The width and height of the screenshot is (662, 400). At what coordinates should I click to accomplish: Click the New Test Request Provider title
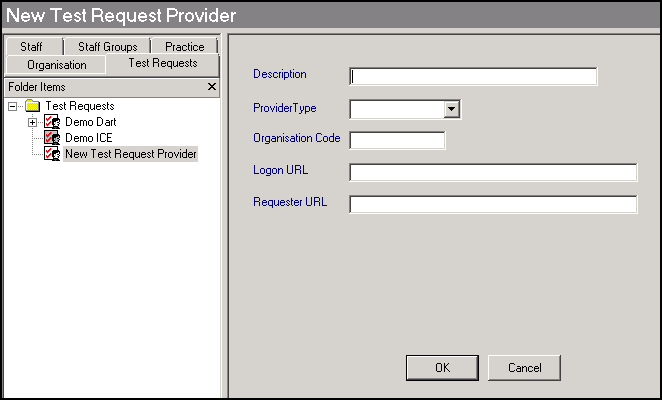click(121, 16)
